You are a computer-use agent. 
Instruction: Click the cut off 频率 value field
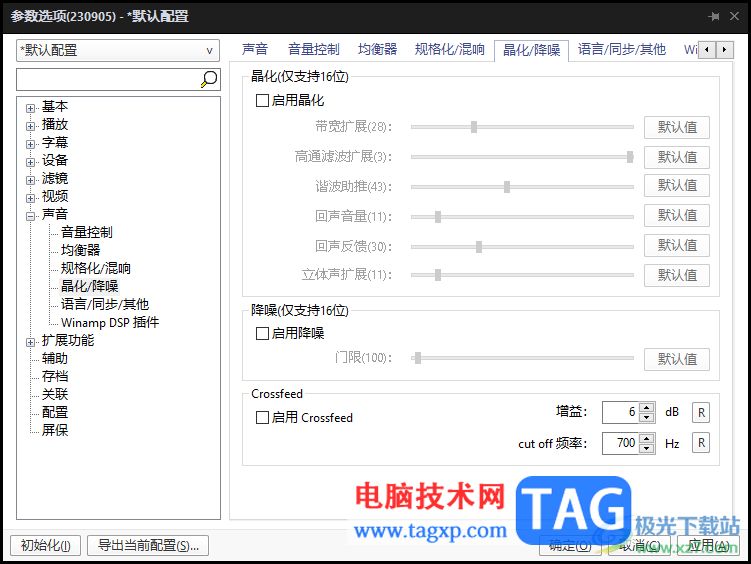[621, 443]
